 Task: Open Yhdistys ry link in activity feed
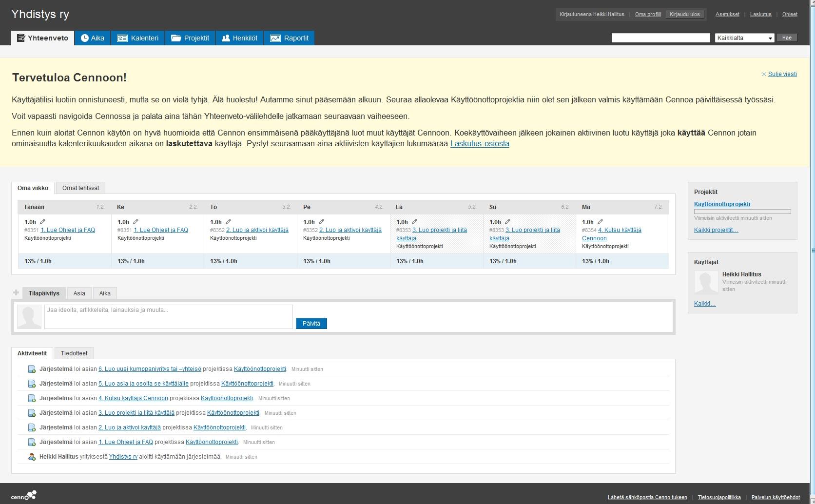click(123, 457)
